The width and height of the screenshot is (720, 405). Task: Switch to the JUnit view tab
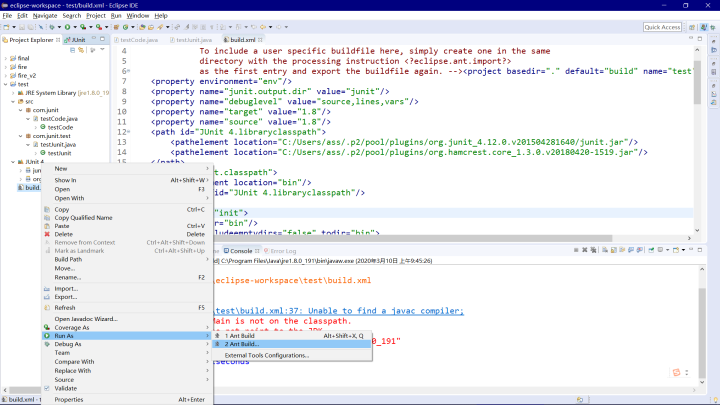pos(76,40)
